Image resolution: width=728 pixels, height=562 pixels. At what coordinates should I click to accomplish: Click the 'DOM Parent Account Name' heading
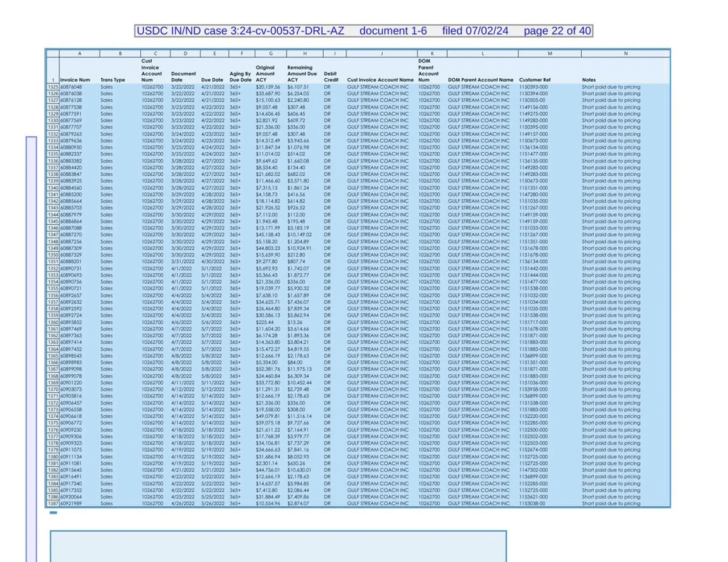click(480, 80)
